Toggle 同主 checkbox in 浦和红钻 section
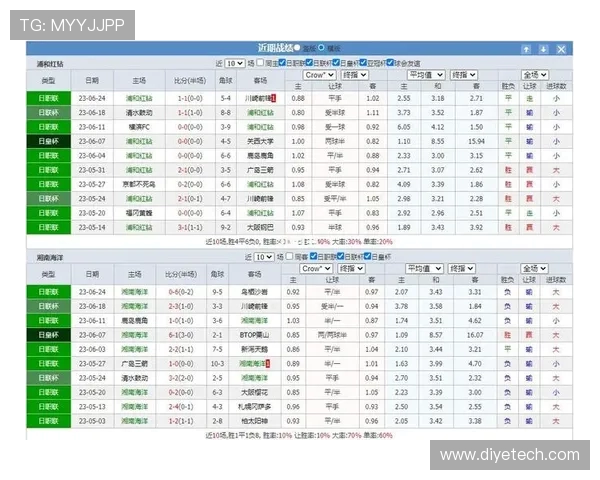The height and width of the screenshot is (480, 600). pyautogui.click(x=260, y=62)
